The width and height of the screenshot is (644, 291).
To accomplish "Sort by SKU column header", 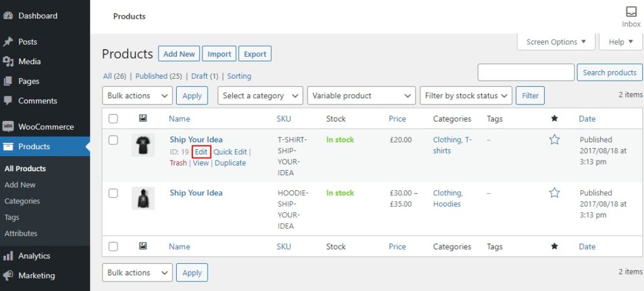I will pyautogui.click(x=284, y=118).
